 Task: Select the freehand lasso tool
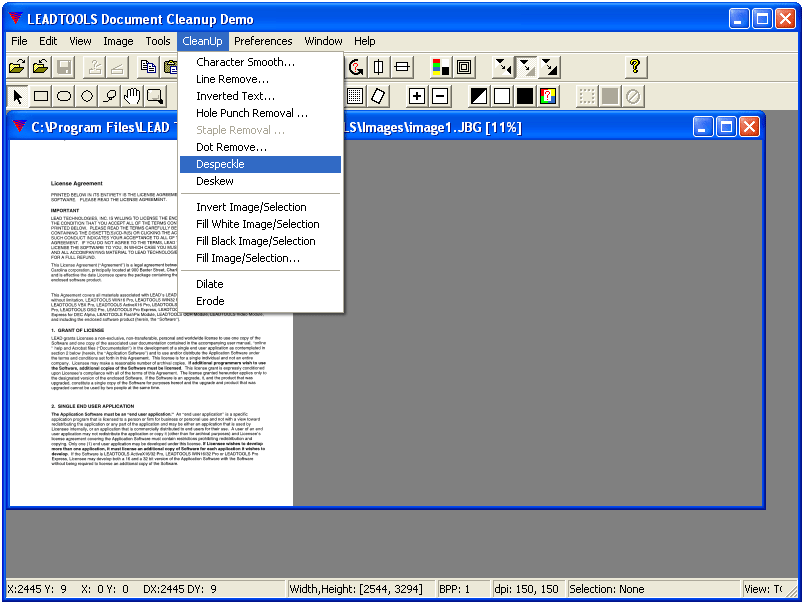coord(109,96)
